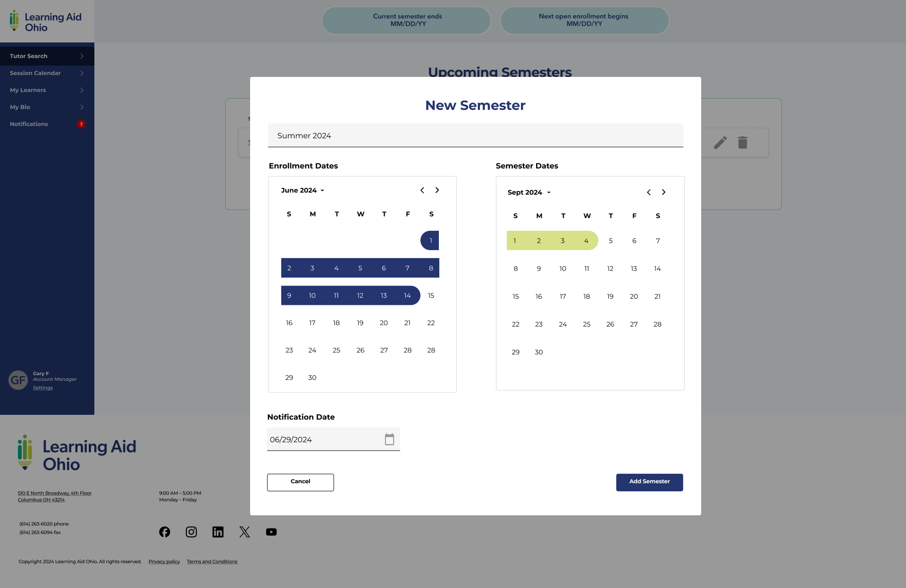This screenshot has width=906, height=588.
Task: Open the June 2024 month dropdown
Action: tap(302, 190)
